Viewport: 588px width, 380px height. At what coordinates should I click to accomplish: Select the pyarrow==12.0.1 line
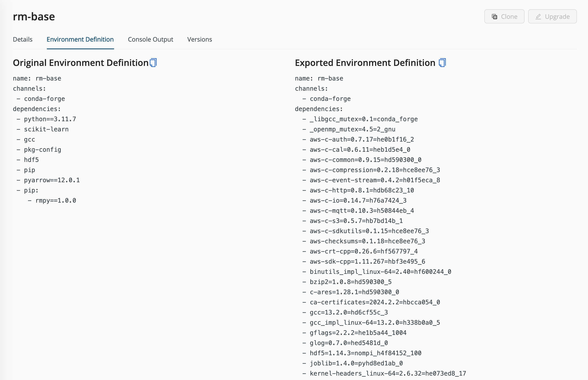(48, 180)
